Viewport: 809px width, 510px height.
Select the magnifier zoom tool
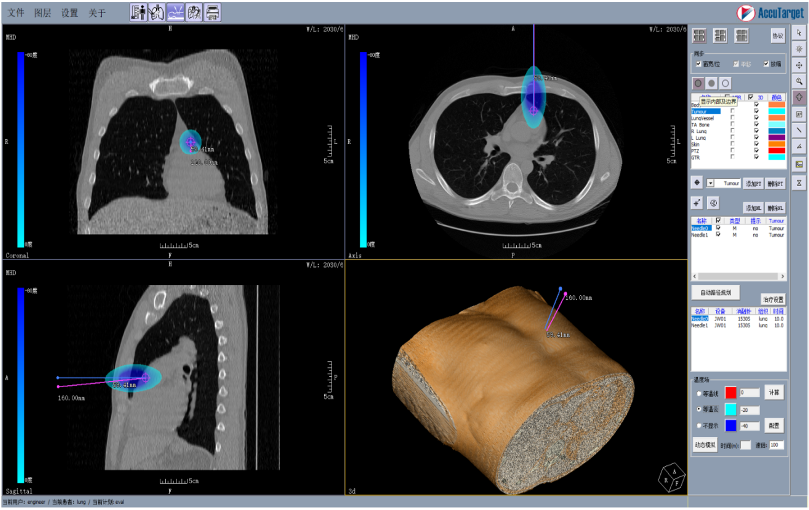(799, 81)
